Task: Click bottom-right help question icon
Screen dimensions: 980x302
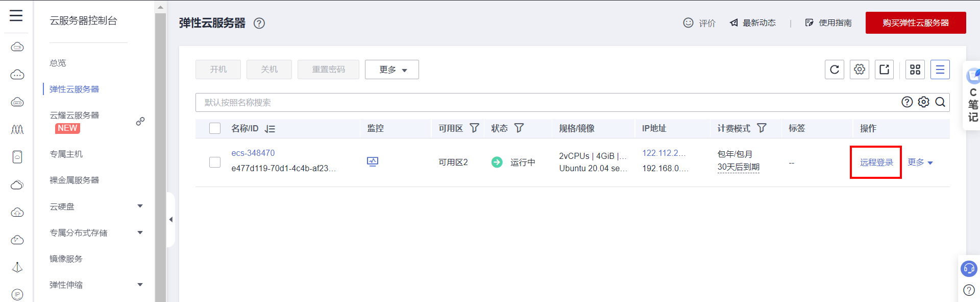Action: [969, 290]
